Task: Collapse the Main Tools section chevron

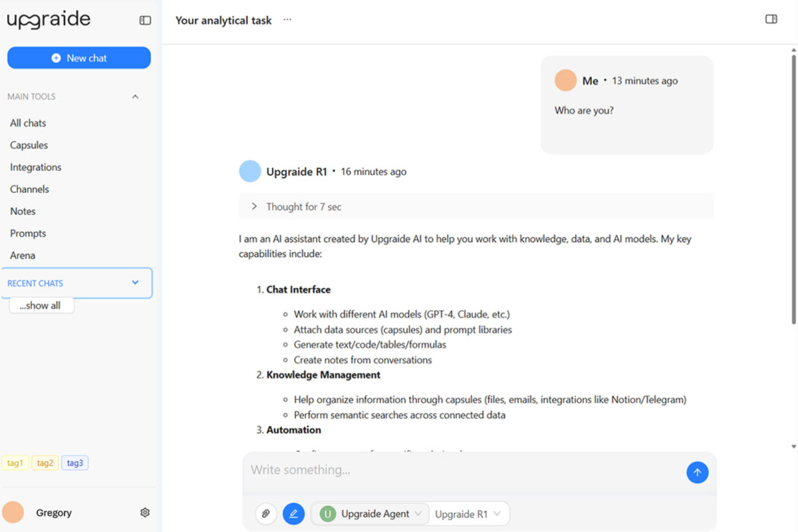Action: pyautogui.click(x=135, y=96)
